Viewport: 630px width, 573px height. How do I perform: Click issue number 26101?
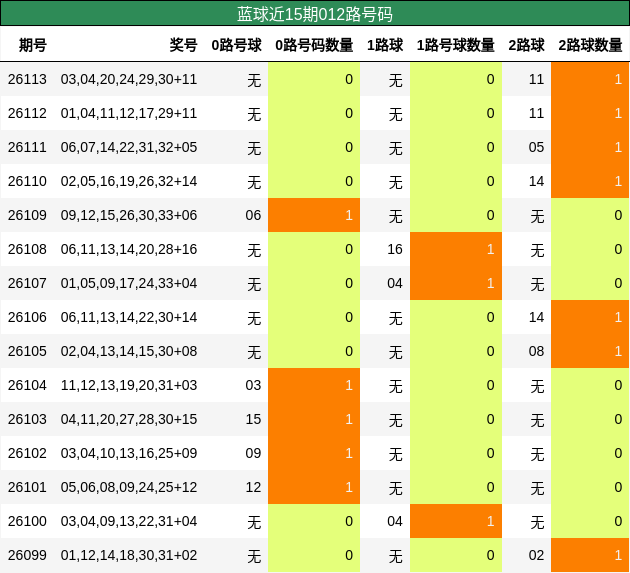click(27, 487)
